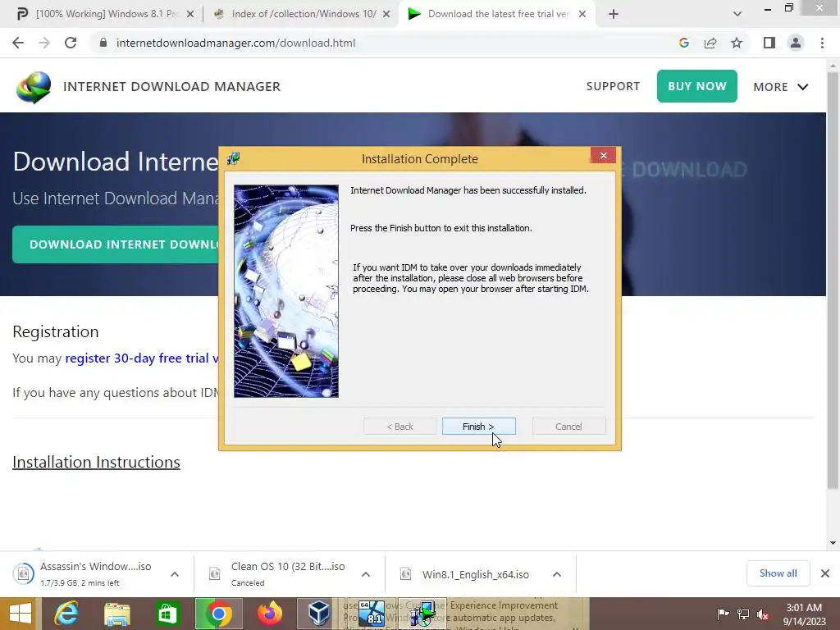
Task: Click the muted volume tray icon
Action: tap(763, 614)
